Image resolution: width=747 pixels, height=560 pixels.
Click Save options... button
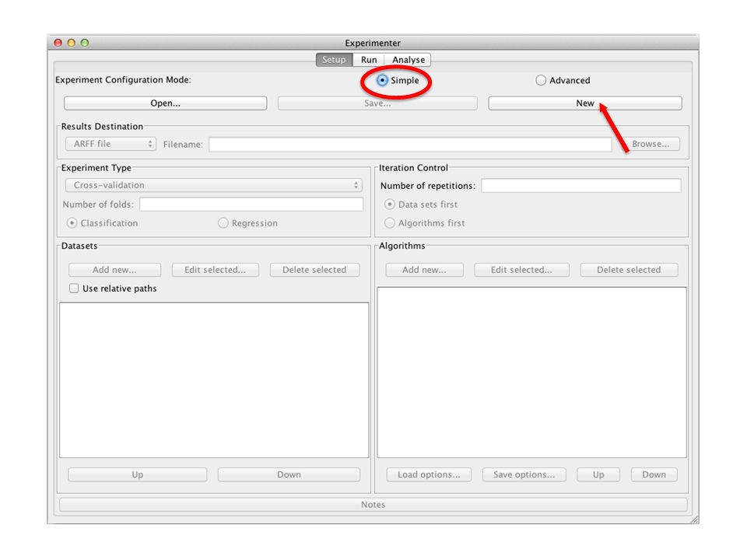click(x=524, y=474)
